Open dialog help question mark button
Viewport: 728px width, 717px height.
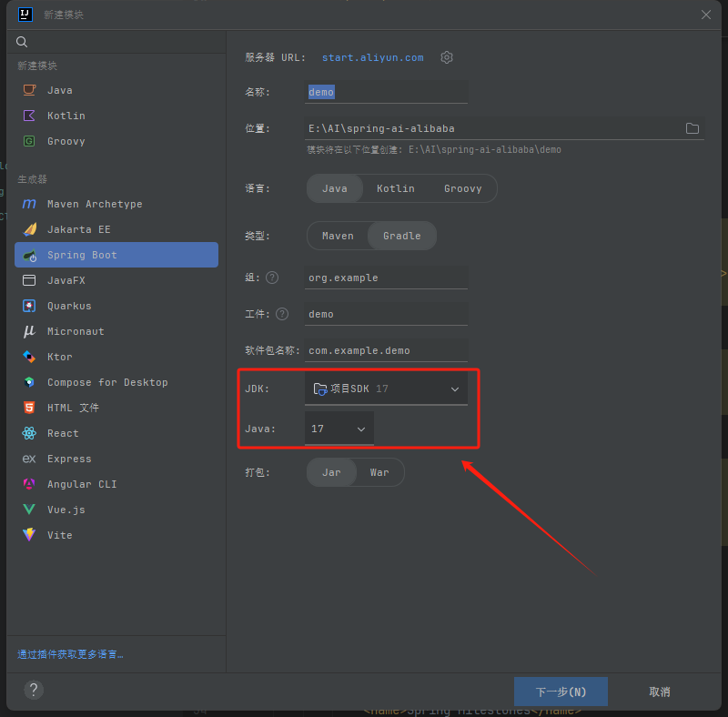pos(34,690)
